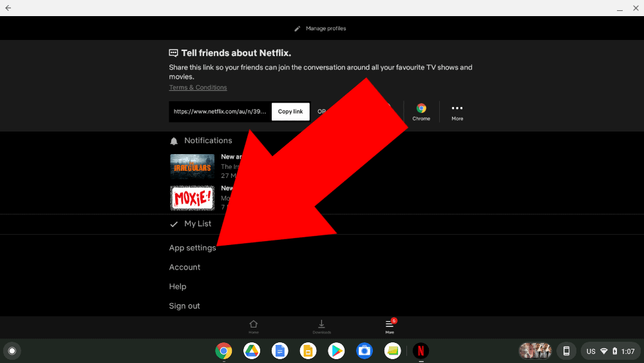The height and width of the screenshot is (363, 644).
Task: Switch to the Home tab
Action: (253, 328)
